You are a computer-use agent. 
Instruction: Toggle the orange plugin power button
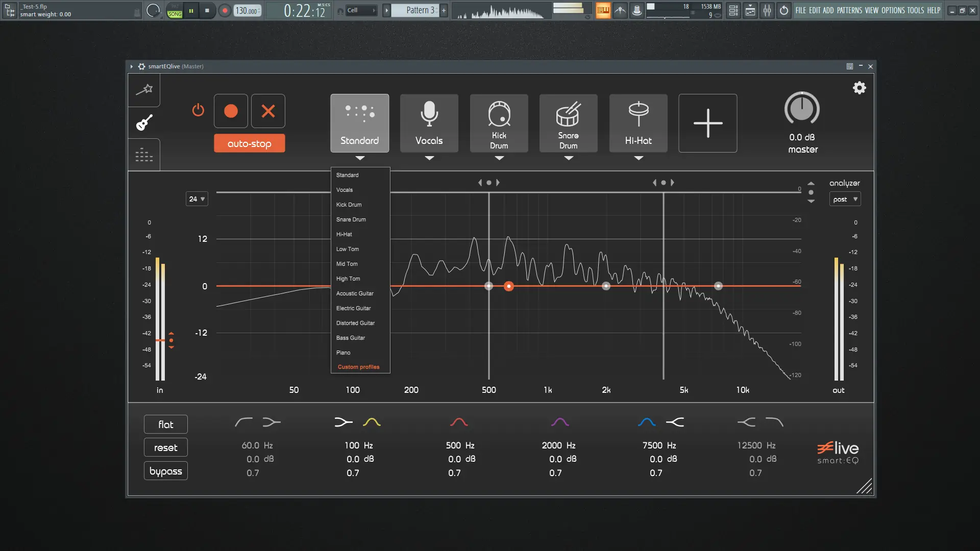click(198, 110)
